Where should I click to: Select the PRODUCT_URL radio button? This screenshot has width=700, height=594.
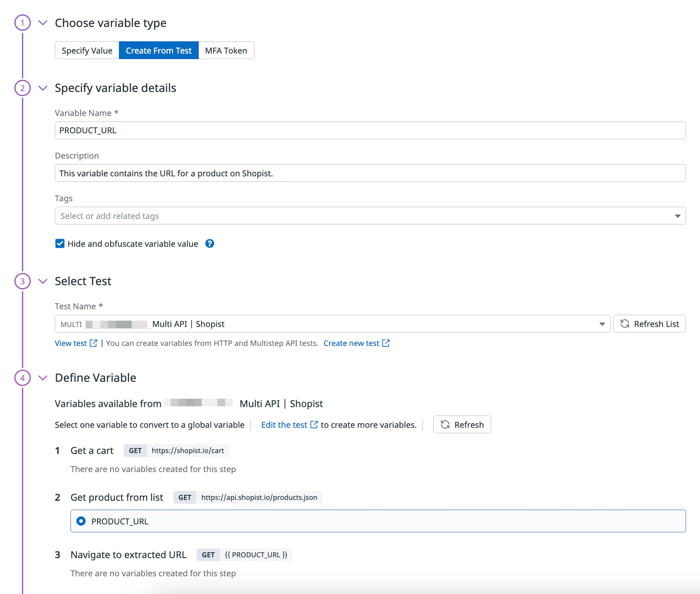point(81,521)
